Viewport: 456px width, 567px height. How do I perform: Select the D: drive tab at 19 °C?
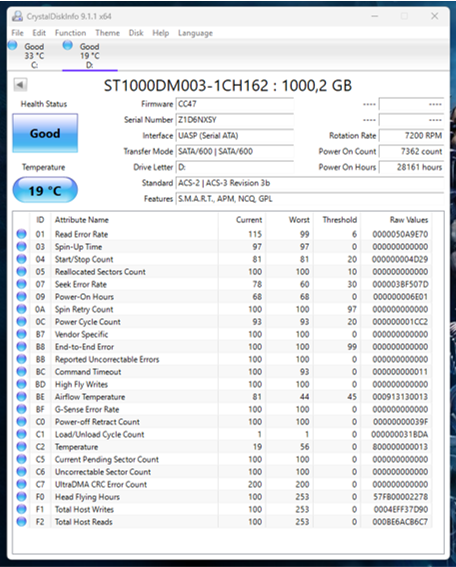90,55
